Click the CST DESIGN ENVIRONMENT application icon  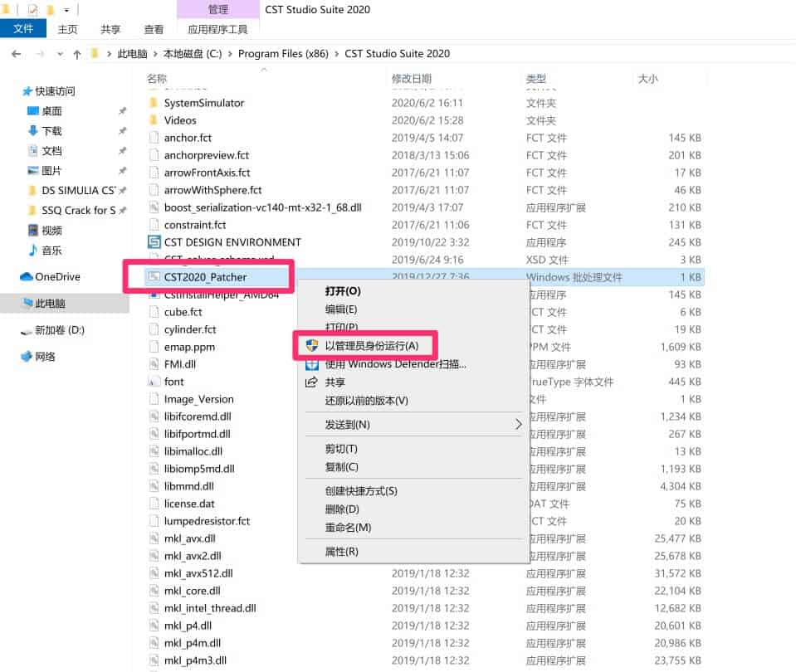pyautogui.click(x=154, y=242)
